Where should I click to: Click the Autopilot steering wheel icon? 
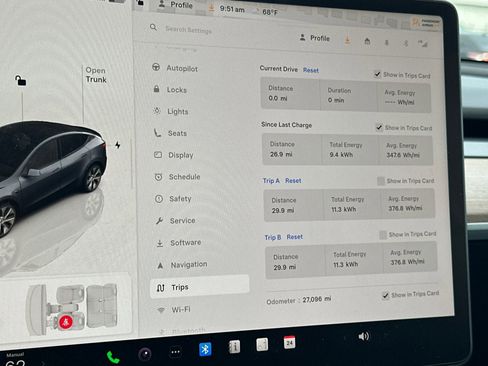[156, 67]
